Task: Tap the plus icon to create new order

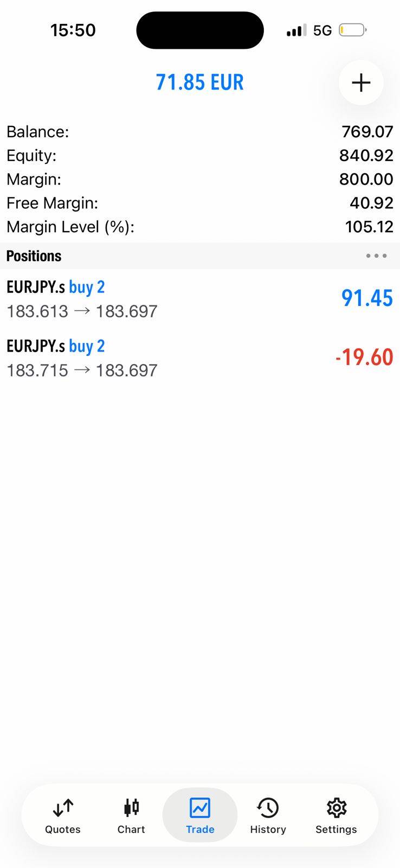Action: pos(361,82)
